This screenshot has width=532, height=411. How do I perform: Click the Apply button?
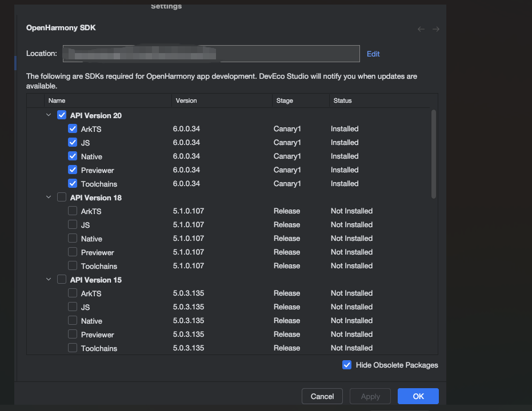(370, 396)
